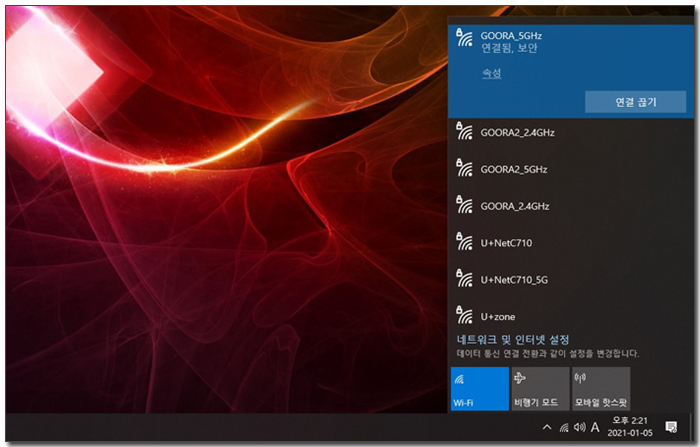Screen dimensions: 700x447
Task: Pick the U+NetC710 network
Action: point(571,243)
